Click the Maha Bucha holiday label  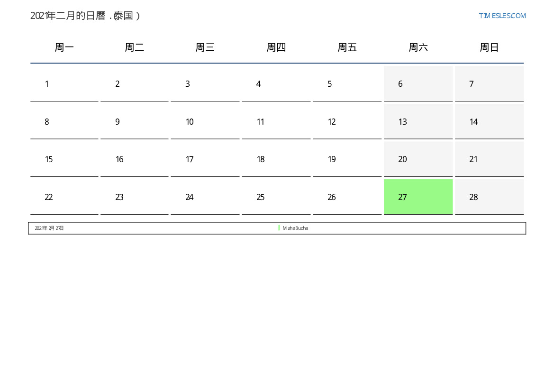[x=295, y=228]
